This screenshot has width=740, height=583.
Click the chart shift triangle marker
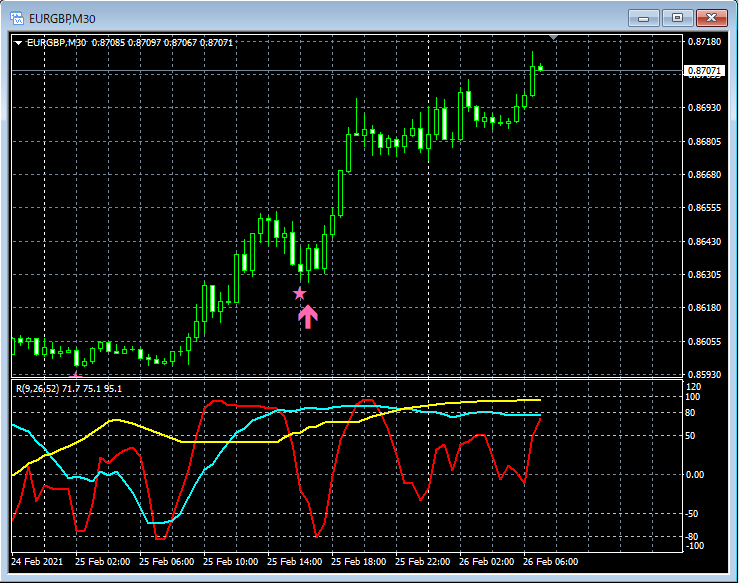pyautogui.click(x=554, y=37)
